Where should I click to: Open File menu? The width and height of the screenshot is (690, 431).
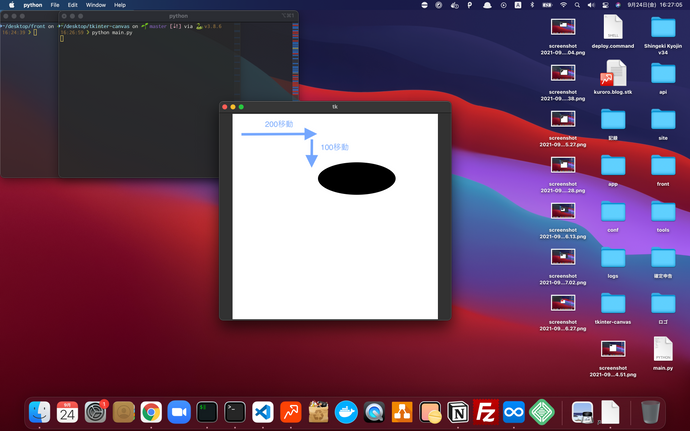pyautogui.click(x=55, y=5)
